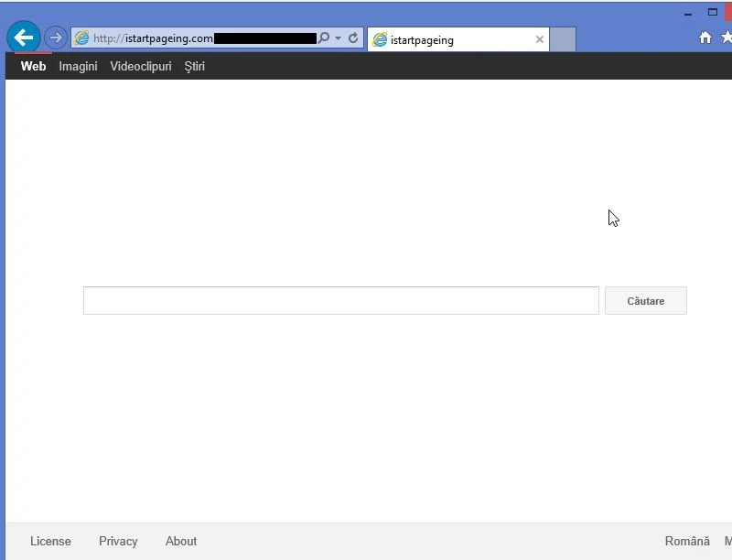This screenshot has height=560, width=732.
Task: Focus the main search text box
Action: pyautogui.click(x=340, y=300)
